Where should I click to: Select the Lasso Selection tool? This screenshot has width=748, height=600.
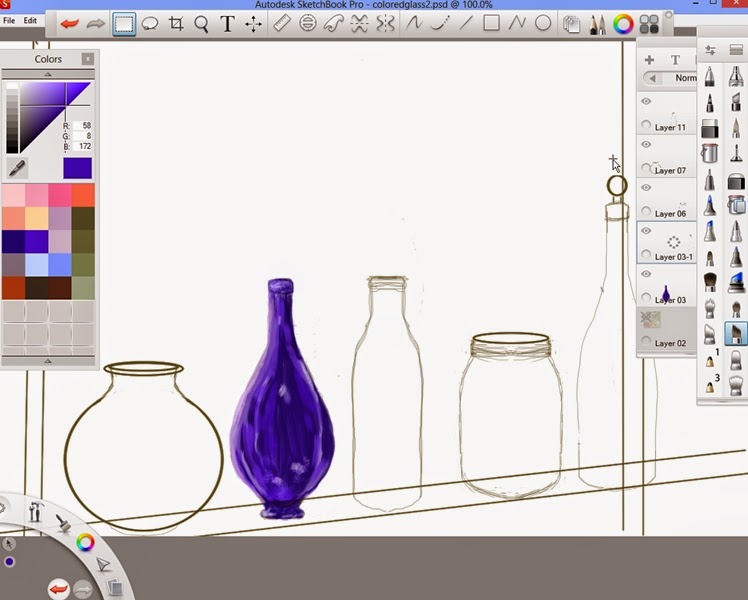point(150,23)
